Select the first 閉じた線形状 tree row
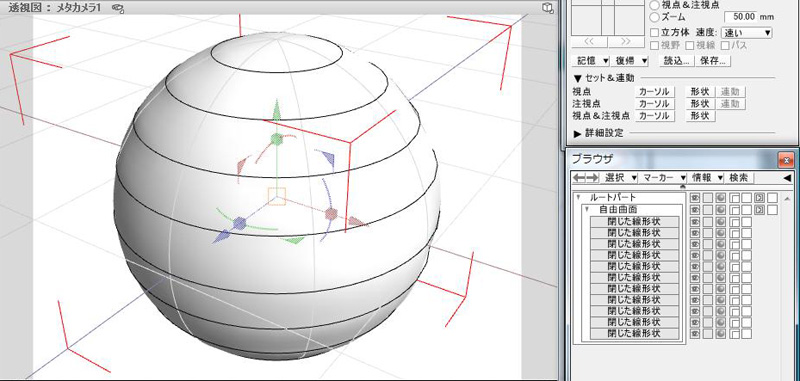 click(635, 221)
